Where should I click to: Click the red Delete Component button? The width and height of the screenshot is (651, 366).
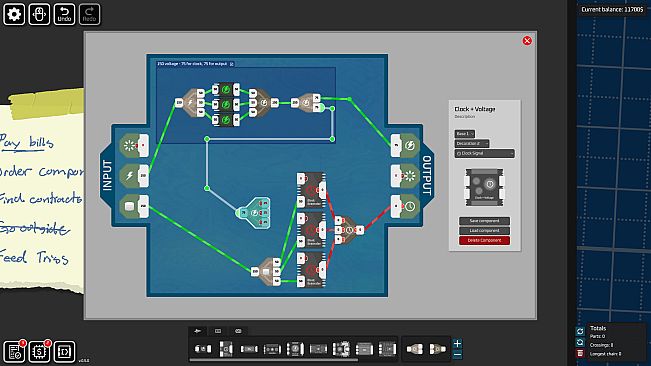point(484,240)
